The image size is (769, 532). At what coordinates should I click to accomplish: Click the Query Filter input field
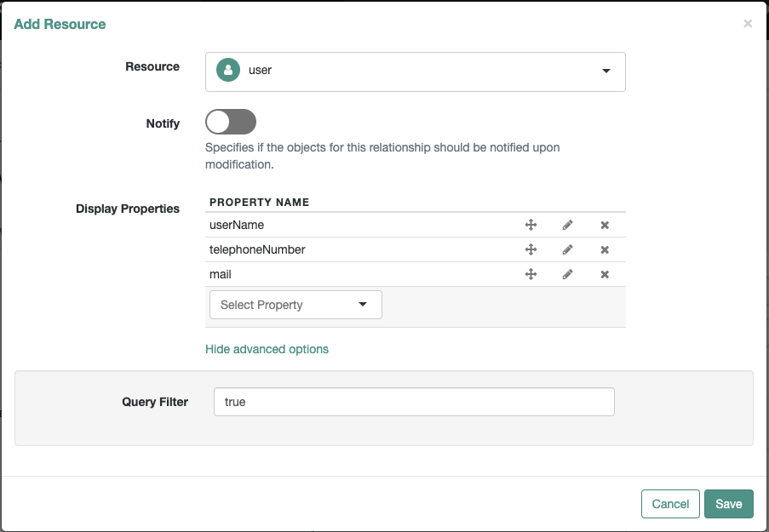pos(414,402)
